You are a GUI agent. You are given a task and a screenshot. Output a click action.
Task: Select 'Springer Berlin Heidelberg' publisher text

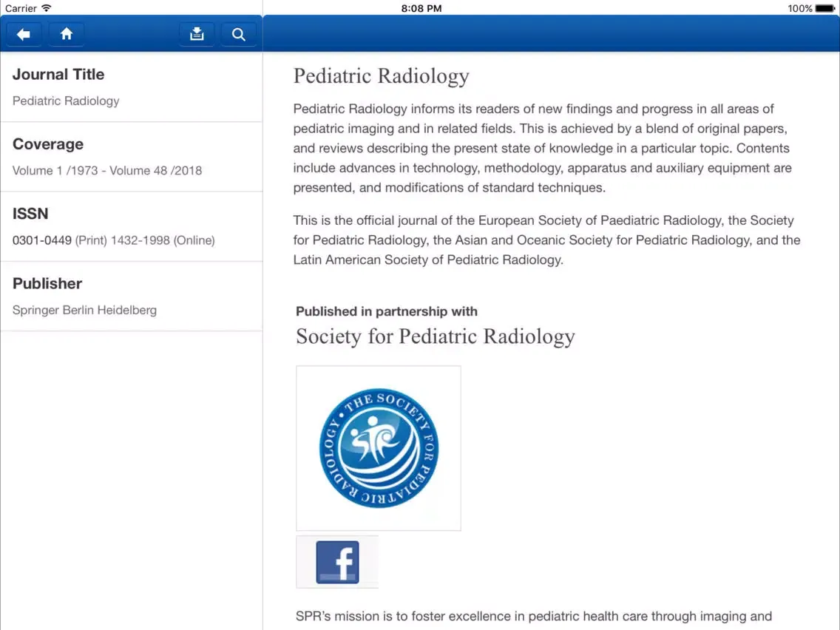click(x=84, y=310)
